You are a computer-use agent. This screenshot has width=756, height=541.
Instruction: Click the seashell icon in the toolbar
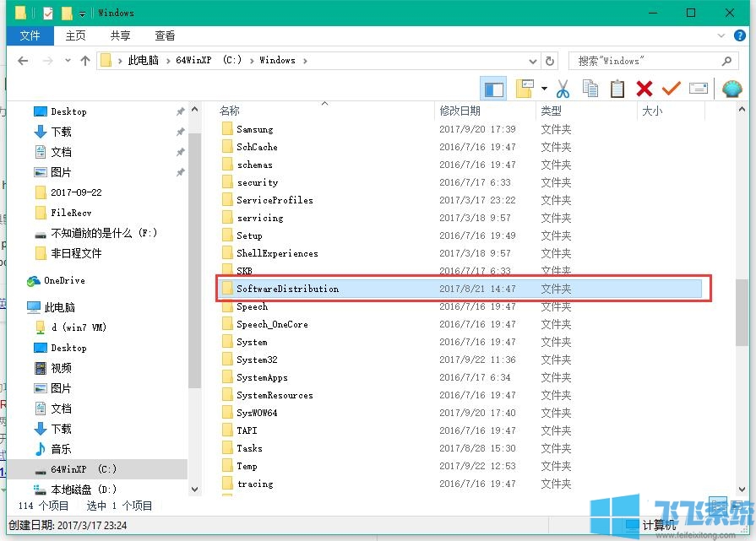click(730, 89)
